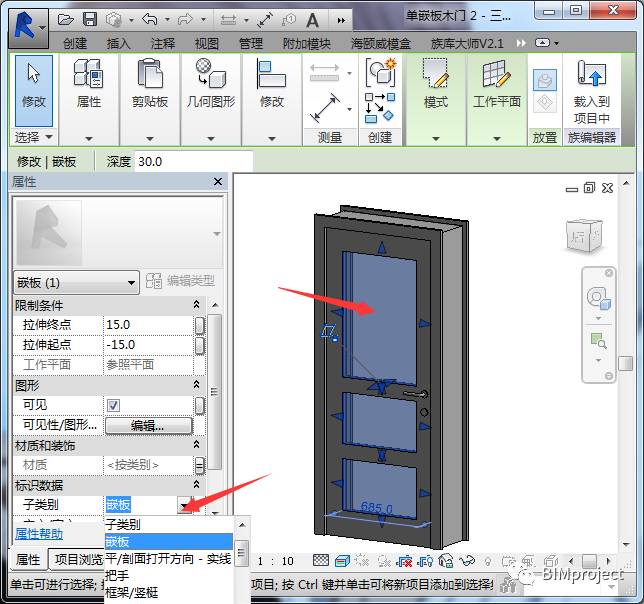The width and height of the screenshot is (644, 604).
Task: Select 平/剖面打开方向 - 实线 option
Action: (x=168, y=558)
